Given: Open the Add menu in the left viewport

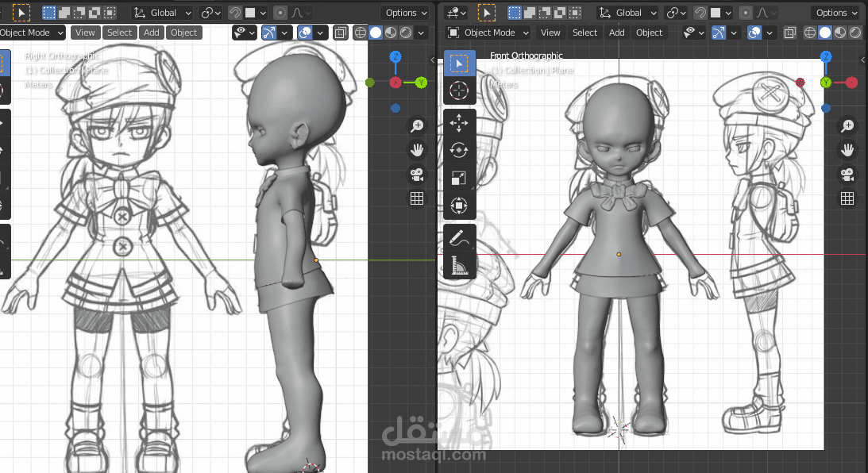Looking at the screenshot, I should point(152,33).
